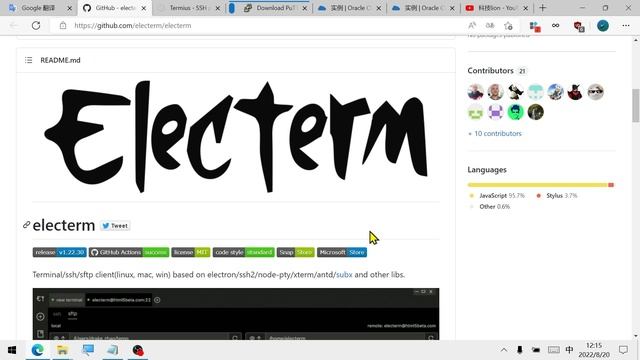Reload the page with the refresh icon
This screenshot has width=640, height=360.
pyautogui.click(x=36, y=25)
